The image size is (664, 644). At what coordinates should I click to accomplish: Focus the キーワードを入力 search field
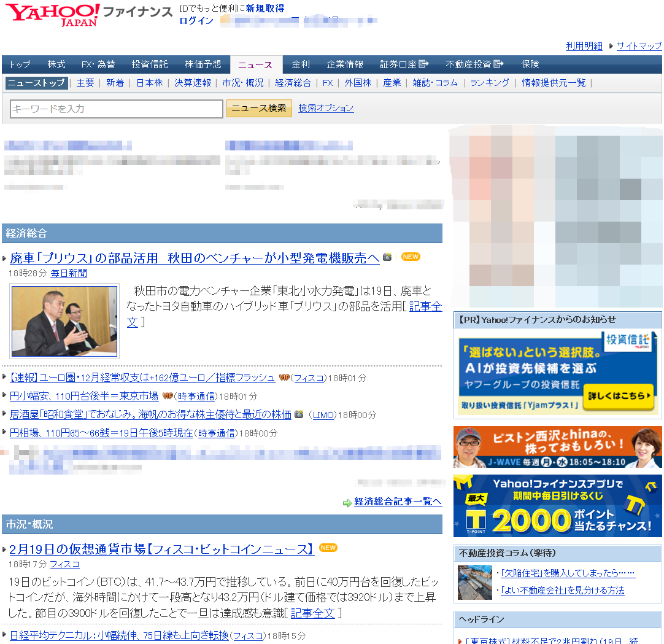117,109
